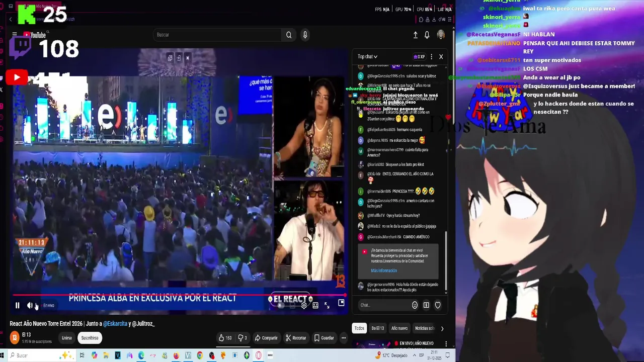Select the Noticias chip
Image resolution: width=644 pixels, height=362 pixels.
point(424,328)
